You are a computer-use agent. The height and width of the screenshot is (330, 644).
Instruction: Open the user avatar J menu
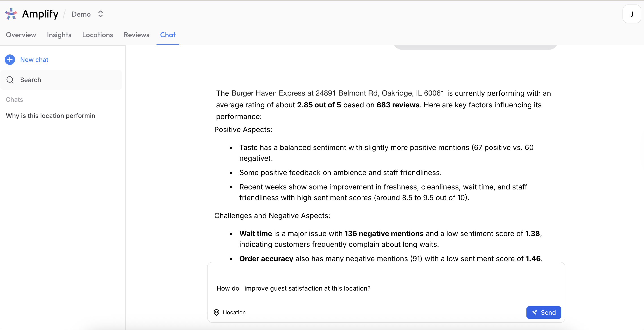coord(631,14)
